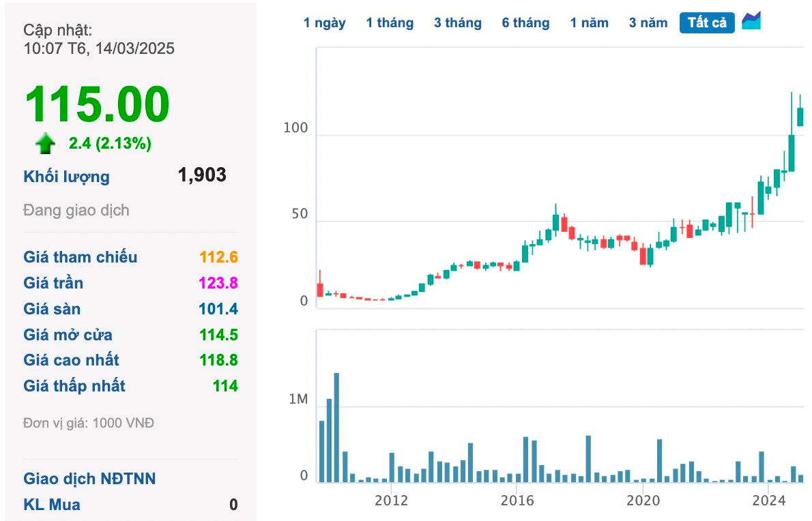Click the Tất cả range button
Image resolution: width=812 pixels, height=521 pixels.
pos(707,23)
